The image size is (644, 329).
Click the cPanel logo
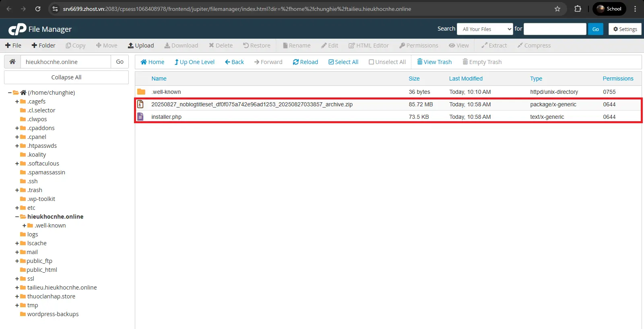tap(17, 29)
